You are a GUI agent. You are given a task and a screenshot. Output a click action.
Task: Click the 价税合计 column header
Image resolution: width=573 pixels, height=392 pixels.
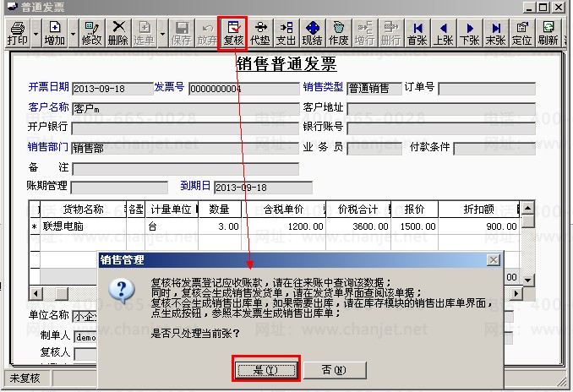tap(358, 210)
